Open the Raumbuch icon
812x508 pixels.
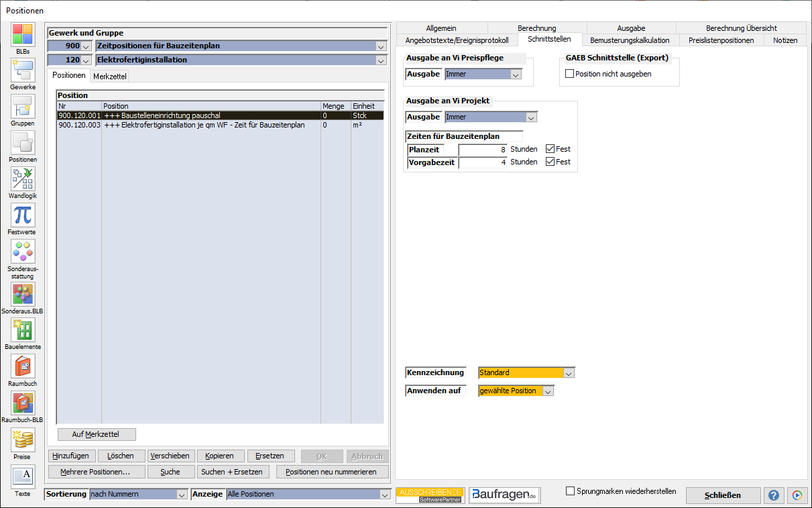23,366
